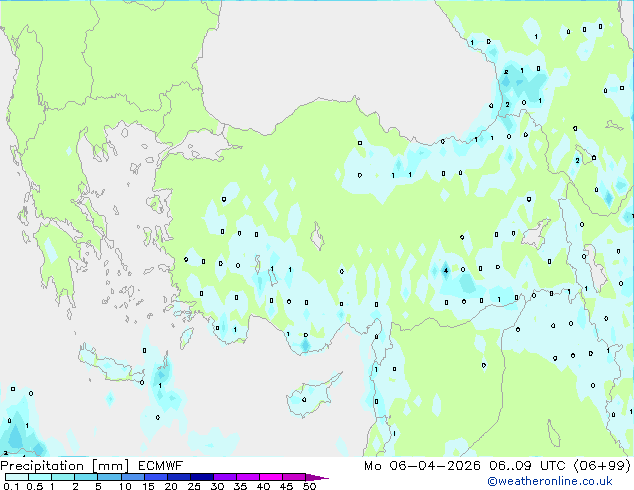This screenshot has height=490, width=634.
Task: Click the 'Precipitation' title text
Action: pyautogui.click(x=42, y=466)
